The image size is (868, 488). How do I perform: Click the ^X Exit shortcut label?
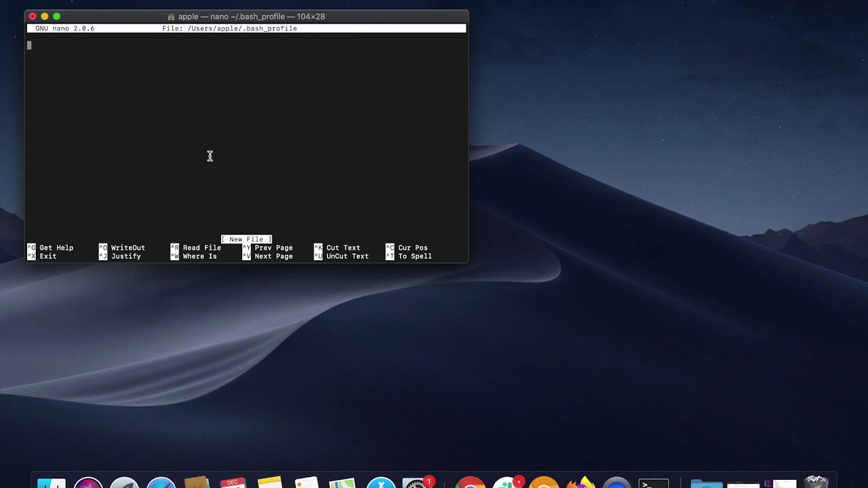point(42,256)
